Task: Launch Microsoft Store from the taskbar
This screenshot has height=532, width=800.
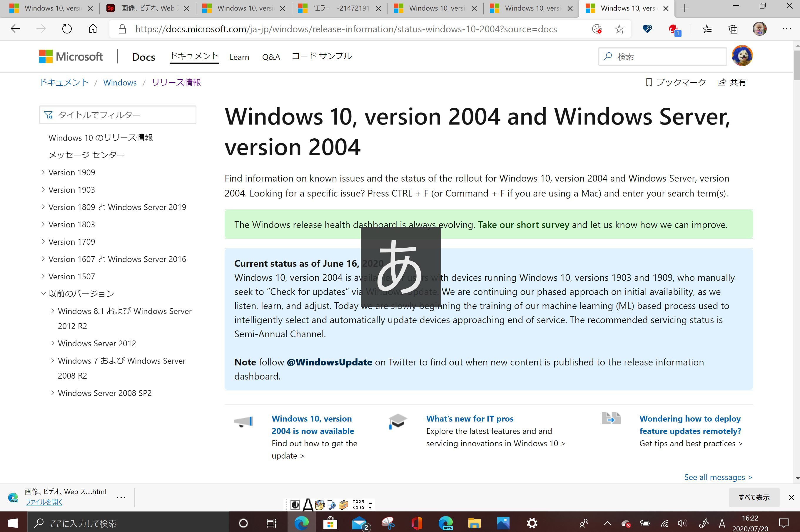Action: (330, 523)
